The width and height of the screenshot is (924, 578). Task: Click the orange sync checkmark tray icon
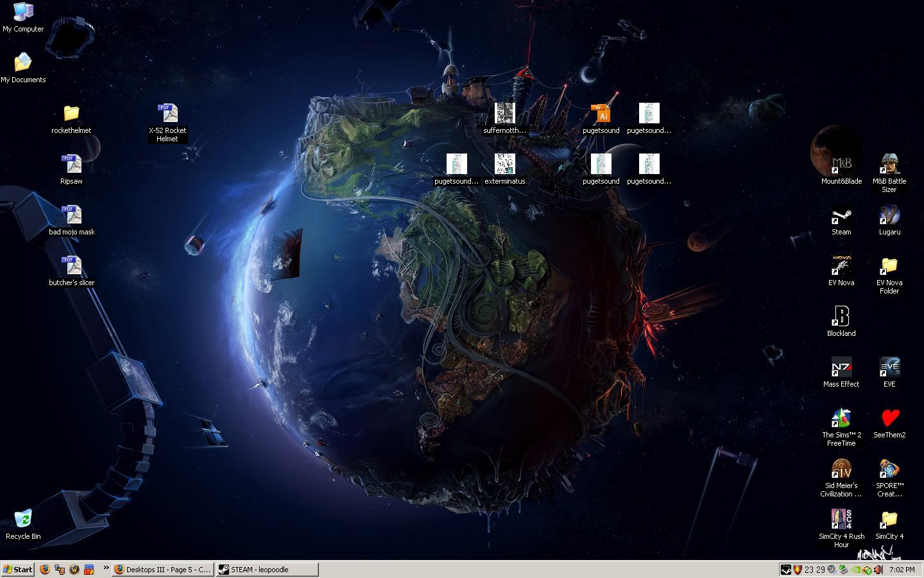[x=867, y=570]
